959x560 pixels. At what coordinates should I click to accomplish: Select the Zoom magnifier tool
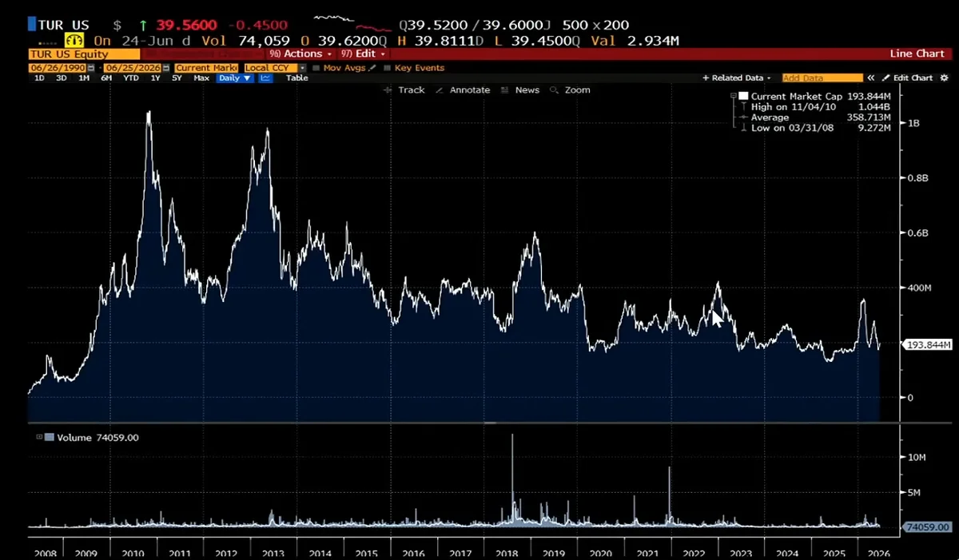click(570, 90)
